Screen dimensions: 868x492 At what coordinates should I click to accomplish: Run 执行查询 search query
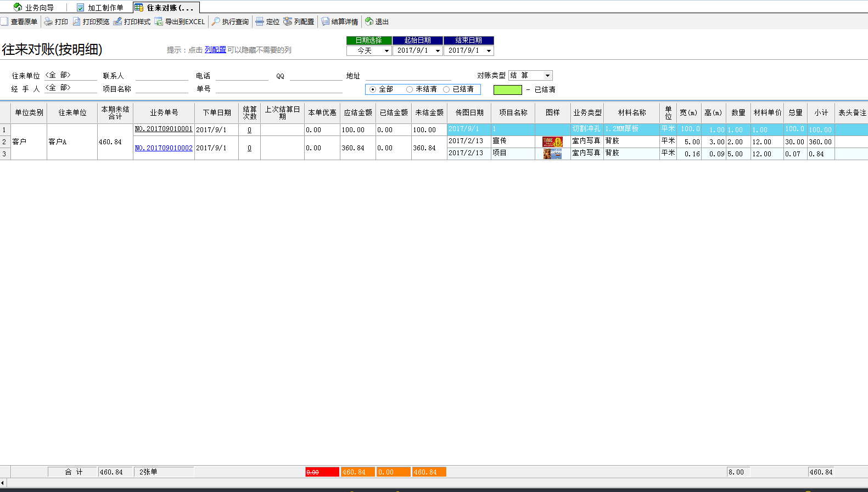click(x=230, y=22)
